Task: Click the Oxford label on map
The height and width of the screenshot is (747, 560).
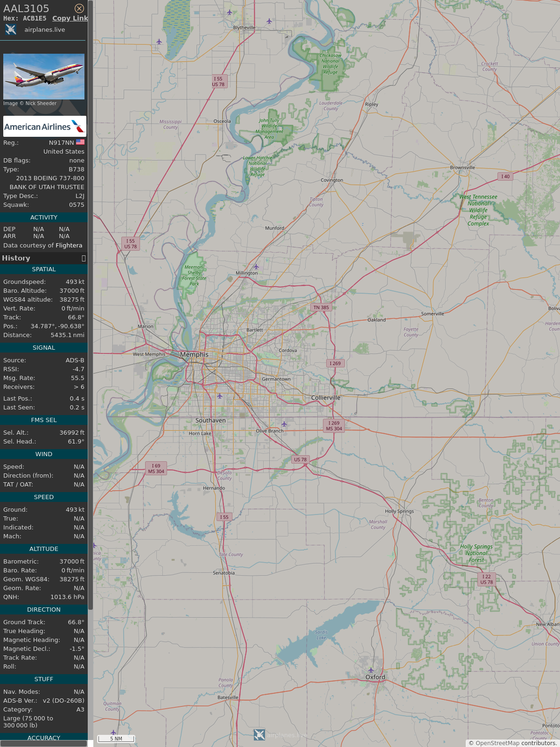Action: (x=375, y=677)
